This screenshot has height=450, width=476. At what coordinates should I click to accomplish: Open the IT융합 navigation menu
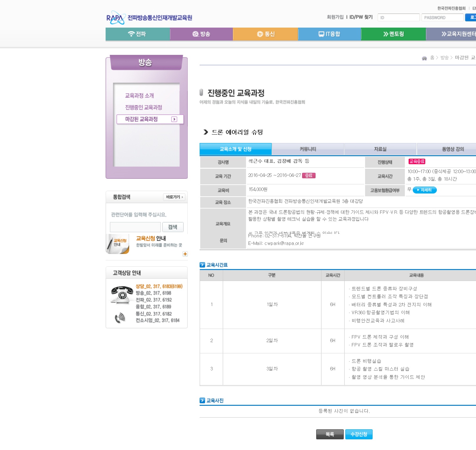329,34
